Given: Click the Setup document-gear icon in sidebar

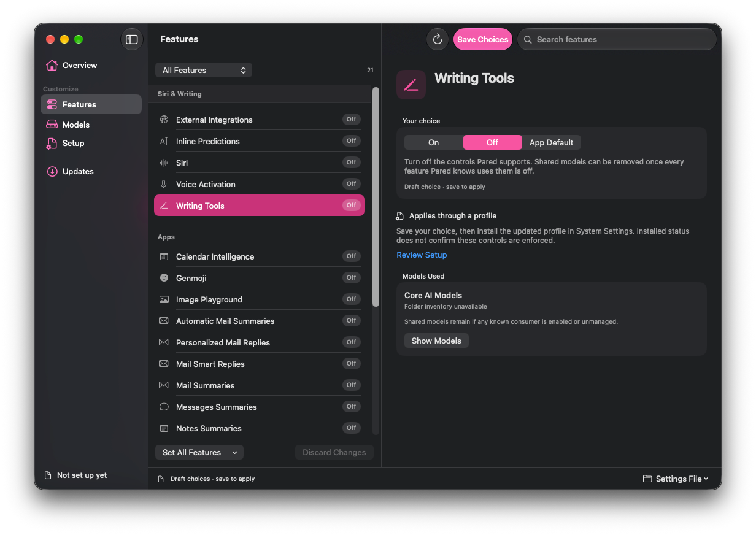Looking at the screenshot, I should pos(52,144).
